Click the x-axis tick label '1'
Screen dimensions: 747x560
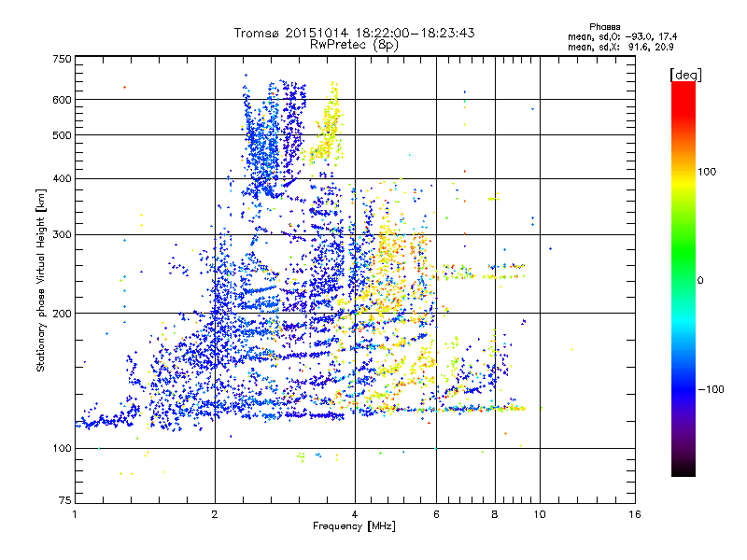[75, 514]
